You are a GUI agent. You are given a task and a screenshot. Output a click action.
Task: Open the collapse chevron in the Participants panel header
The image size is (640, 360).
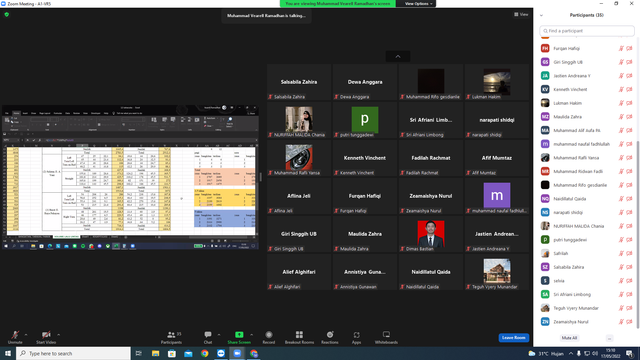click(x=541, y=16)
